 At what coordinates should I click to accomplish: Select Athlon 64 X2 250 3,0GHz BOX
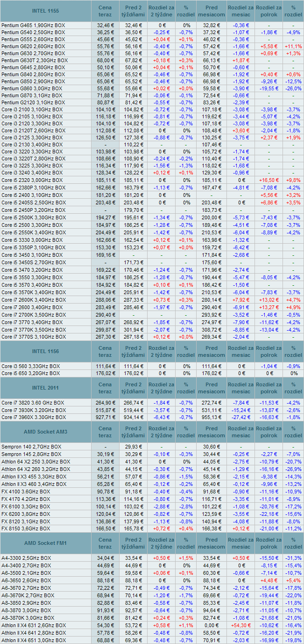click(x=35, y=461)
